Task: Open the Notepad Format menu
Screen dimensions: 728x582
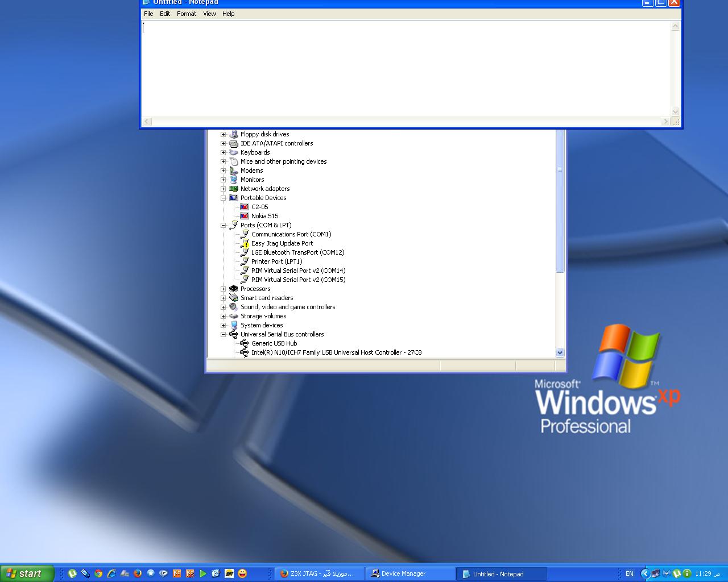Action: [x=187, y=14]
